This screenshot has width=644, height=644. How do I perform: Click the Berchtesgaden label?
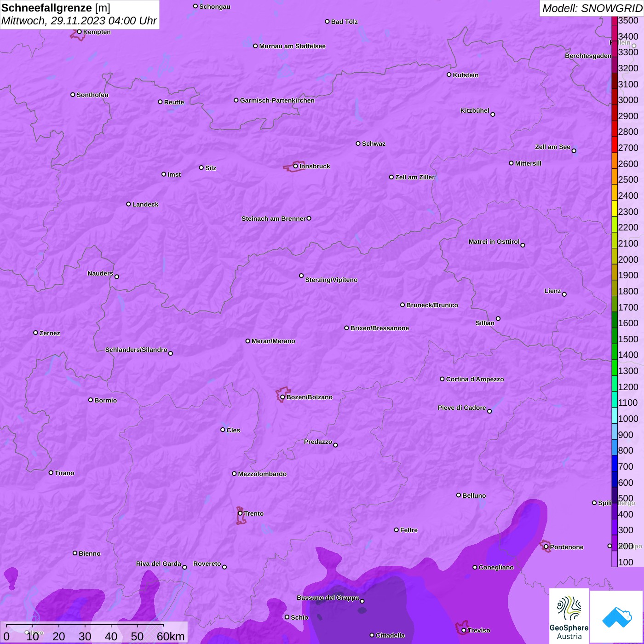pos(588,56)
